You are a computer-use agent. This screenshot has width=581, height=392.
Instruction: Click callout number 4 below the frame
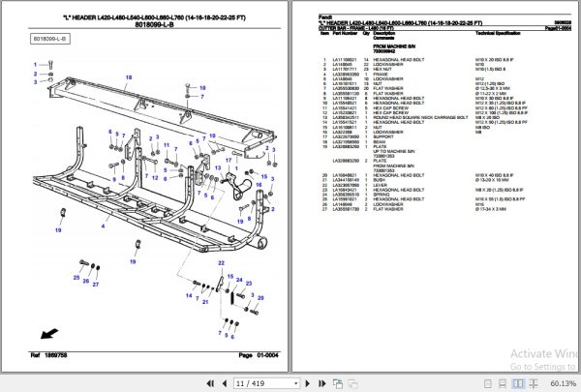tap(103, 226)
